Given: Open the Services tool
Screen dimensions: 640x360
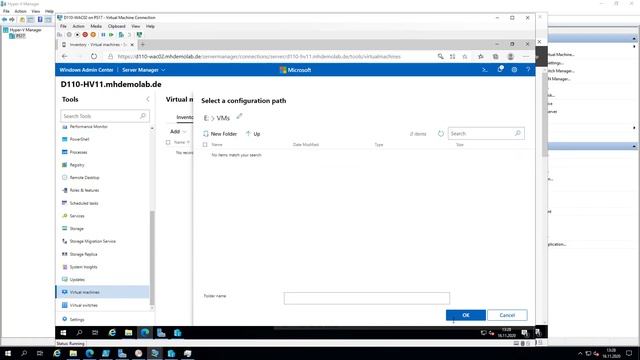Looking at the screenshot, I should [x=77, y=216].
